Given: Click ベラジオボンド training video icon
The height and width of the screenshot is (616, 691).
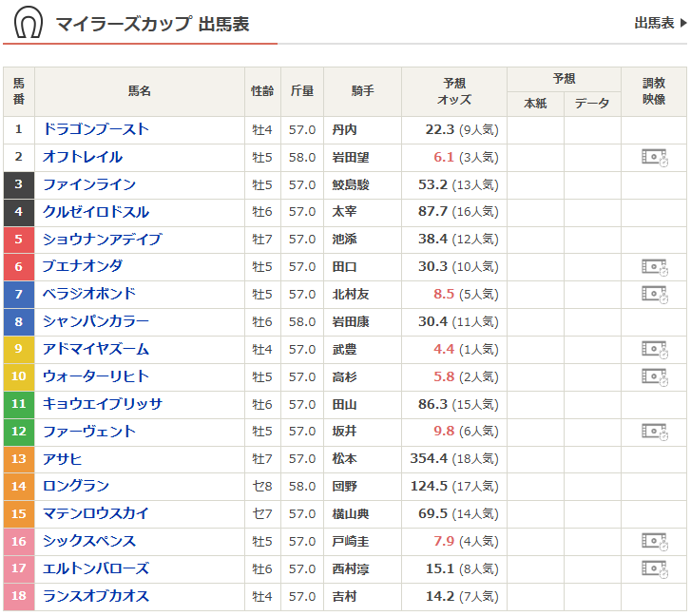Looking at the screenshot, I should tap(654, 295).
